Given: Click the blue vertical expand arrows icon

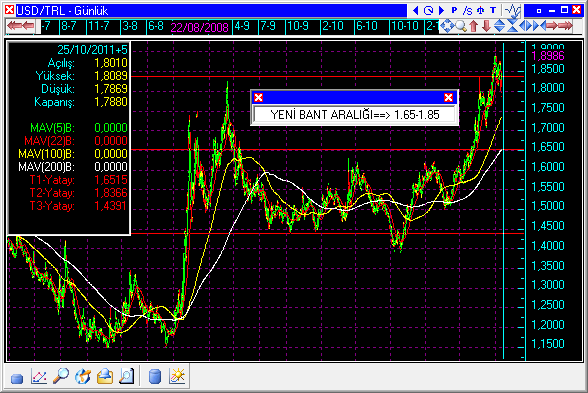Looking at the screenshot, I should tap(499, 26).
